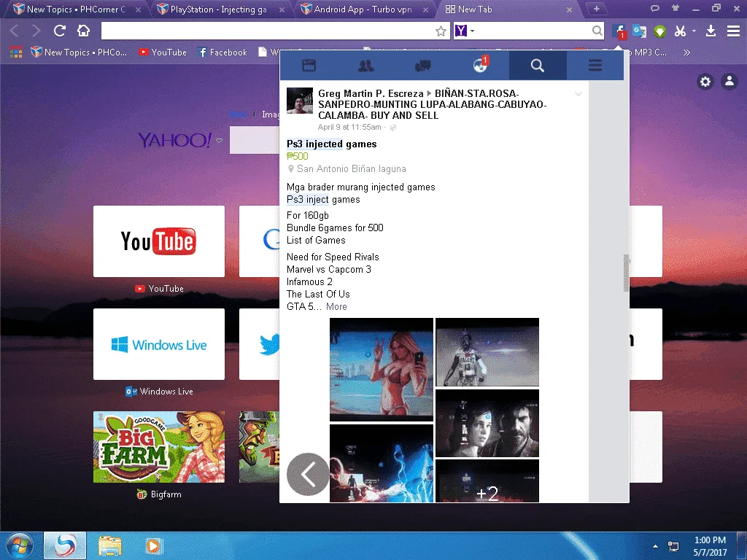Click the scissors screenshot tool icon

point(680,31)
